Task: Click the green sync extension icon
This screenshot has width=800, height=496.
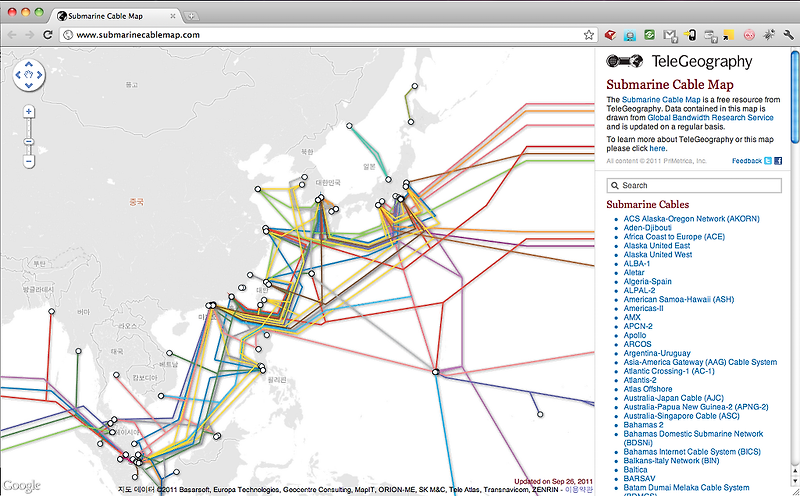Action: point(649,35)
